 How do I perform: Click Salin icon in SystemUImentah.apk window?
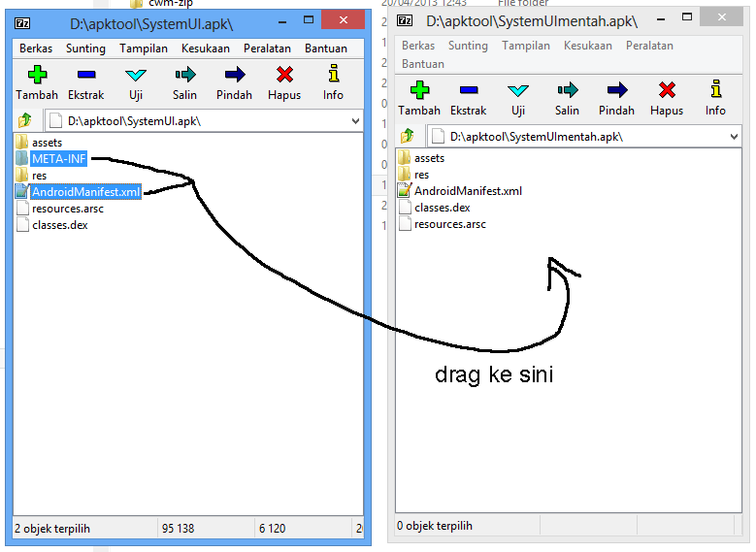(x=568, y=90)
